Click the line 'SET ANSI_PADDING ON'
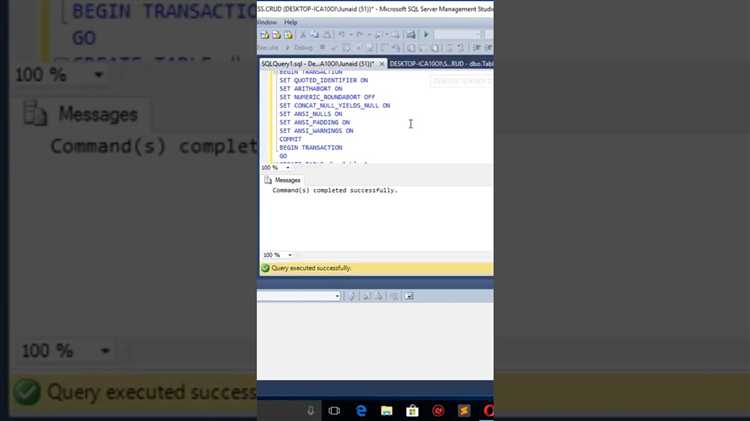The image size is (750, 421). point(315,122)
